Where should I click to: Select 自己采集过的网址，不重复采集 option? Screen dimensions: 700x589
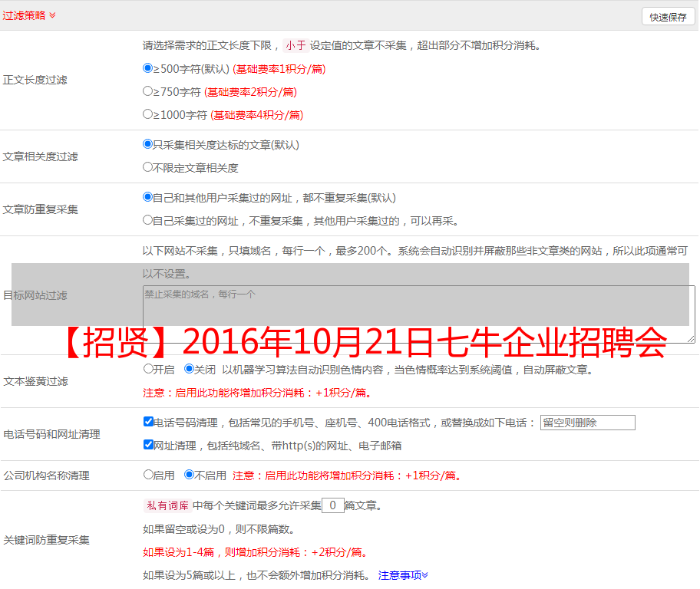147,220
